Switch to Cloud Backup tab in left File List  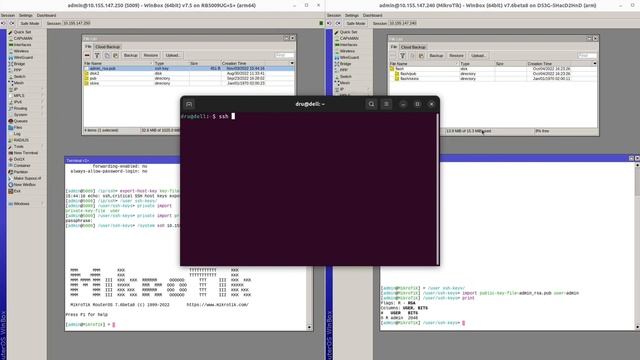108,47
